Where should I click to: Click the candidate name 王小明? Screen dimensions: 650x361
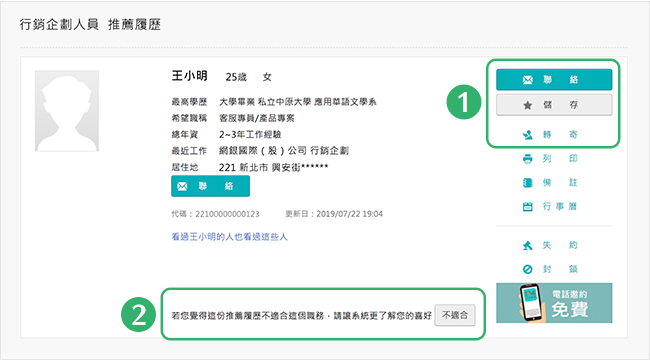[189, 76]
